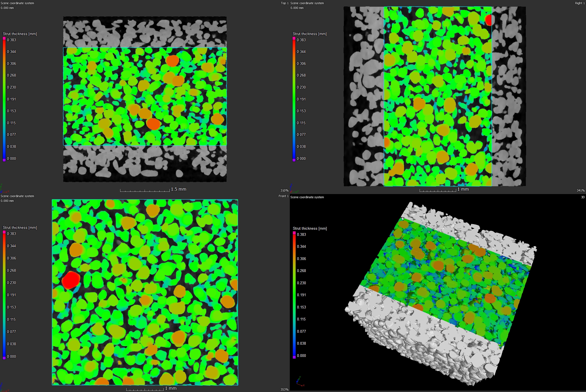Click the 0.115 value in 3D view legend
The width and height of the screenshot is (586, 392).
[x=301, y=319]
